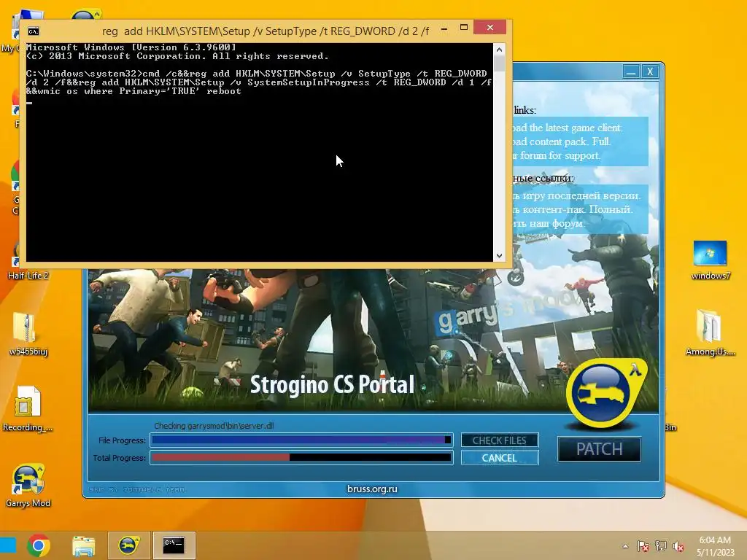This screenshot has height=560, width=747.
Task: Minimize the Strogino CS Portal launcher
Action: 631,72
